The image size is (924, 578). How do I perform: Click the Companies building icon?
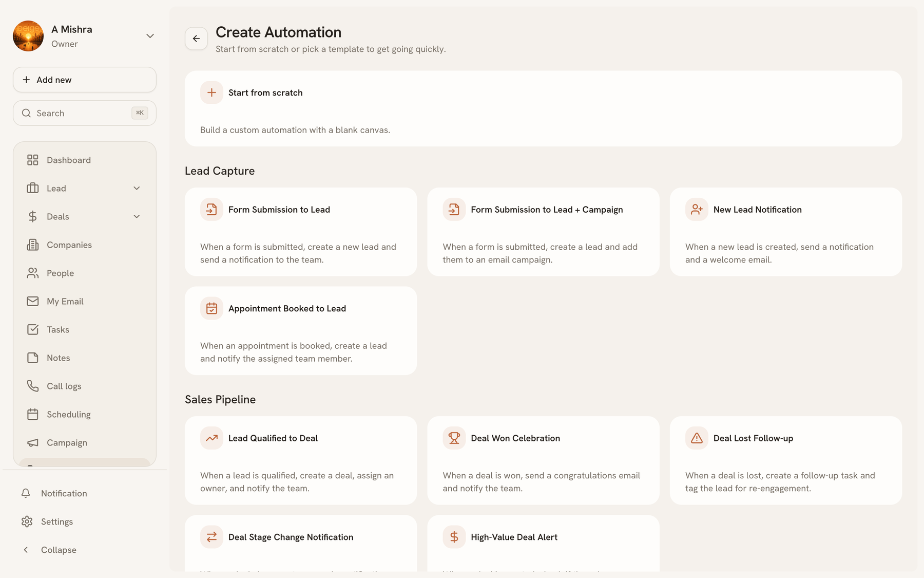coord(33,245)
